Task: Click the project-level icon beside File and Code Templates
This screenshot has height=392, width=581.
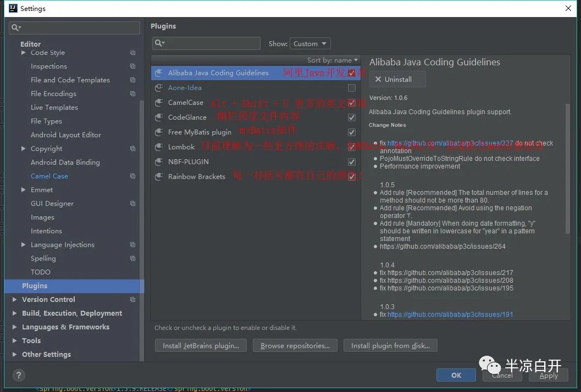Action: pos(132,80)
